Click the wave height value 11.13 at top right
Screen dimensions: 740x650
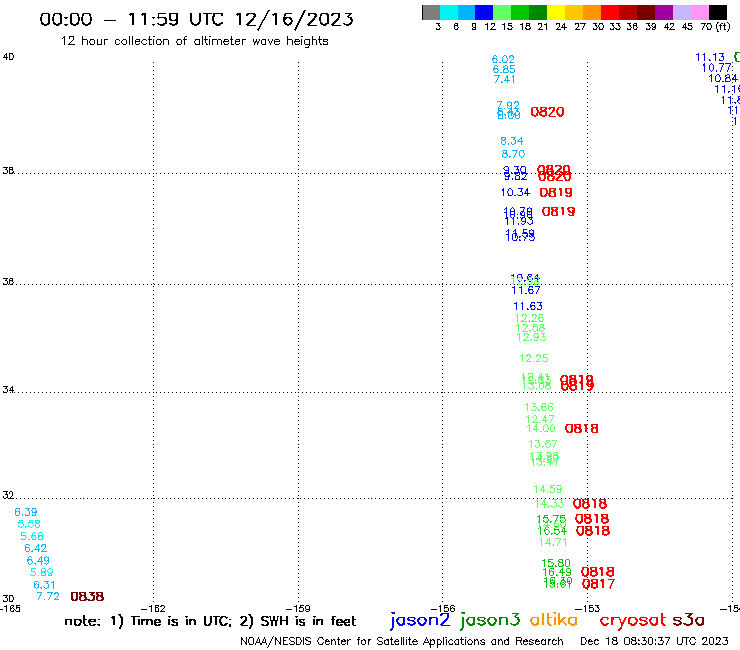pyautogui.click(x=710, y=57)
